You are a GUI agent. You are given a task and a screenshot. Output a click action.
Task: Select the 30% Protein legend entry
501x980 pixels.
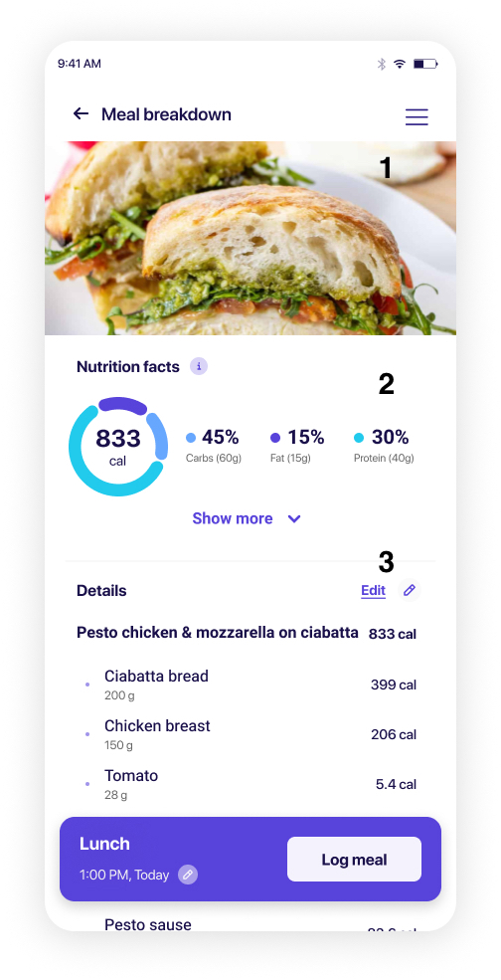point(384,447)
